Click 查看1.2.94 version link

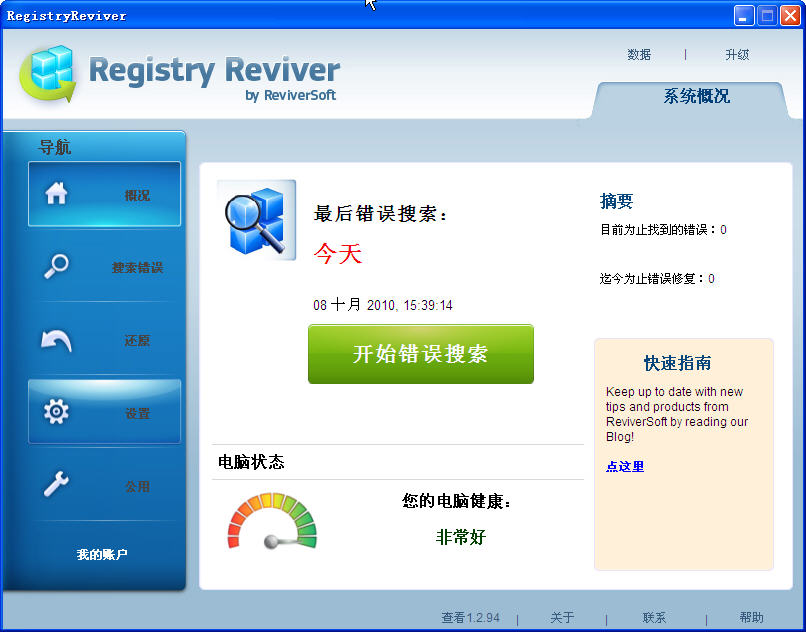click(x=470, y=618)
